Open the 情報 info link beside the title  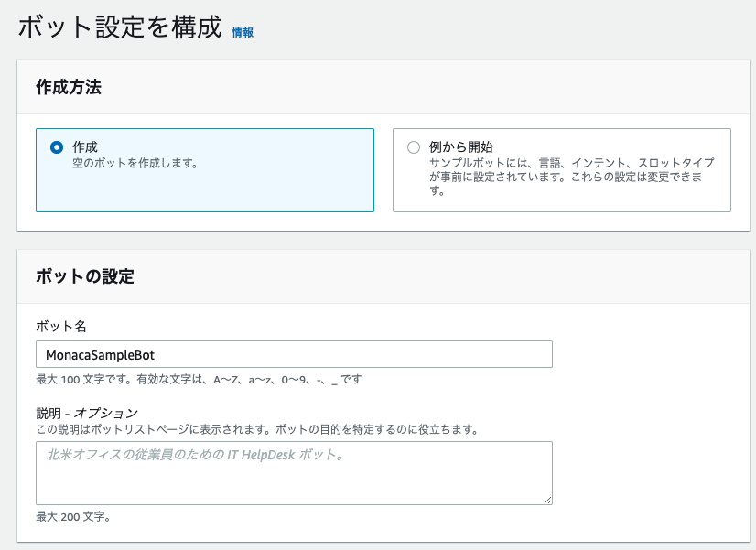pos(243,32)
